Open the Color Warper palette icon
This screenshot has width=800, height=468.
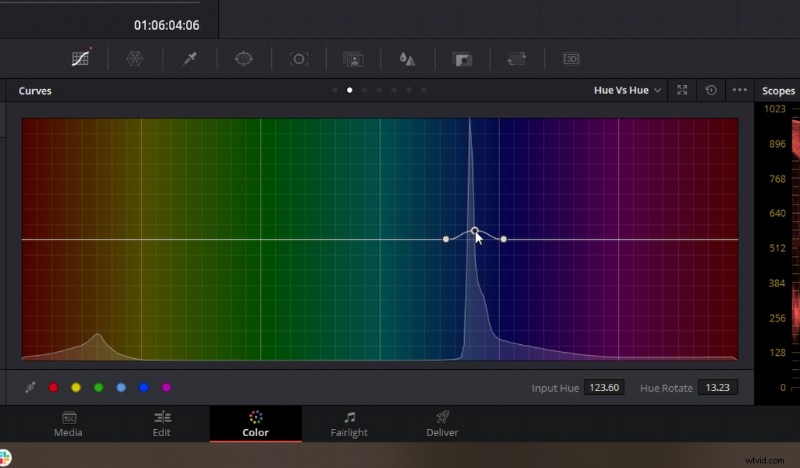tap(135, 59)
